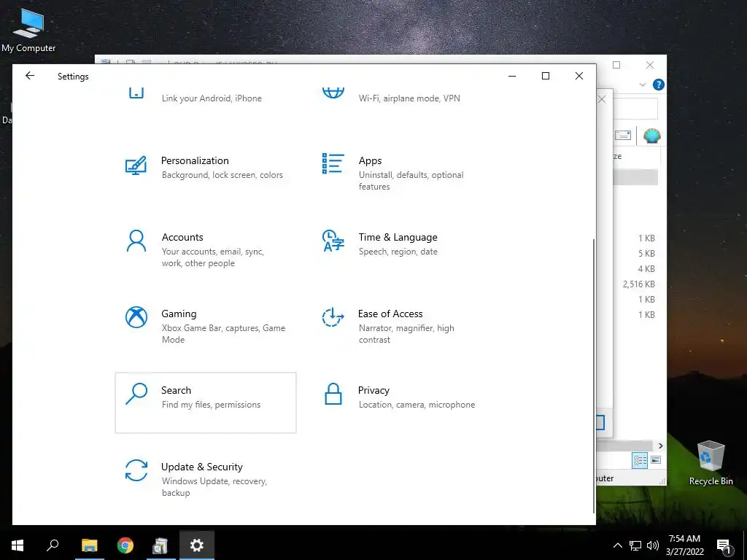The width and height of the screenshot is (747, 560).
Task: Click the shell icon in background window toolbar
Action: coord(651,136)
